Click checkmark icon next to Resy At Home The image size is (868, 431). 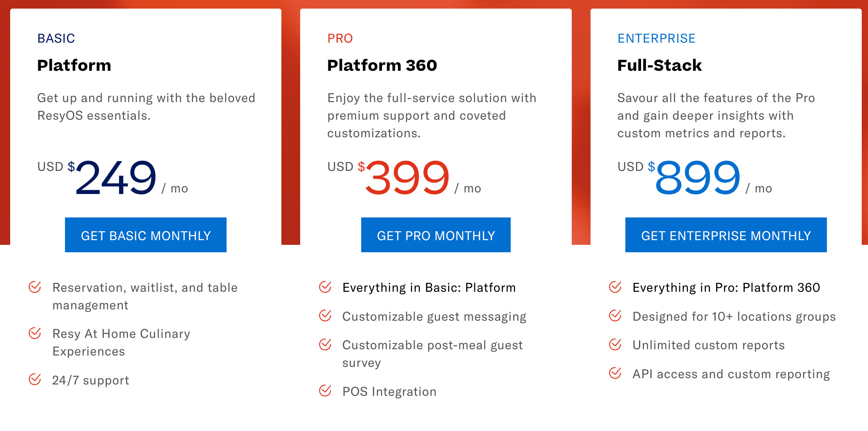(35, 333)
